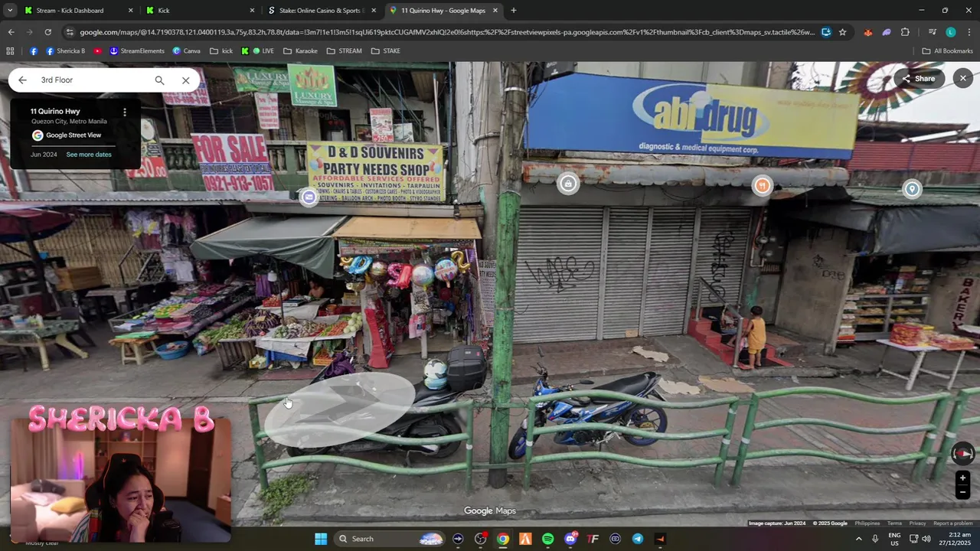Open the three-dot menu for 11 Quirino Hwy
This screenshot has height=551, width=980.
pos(125,112)
